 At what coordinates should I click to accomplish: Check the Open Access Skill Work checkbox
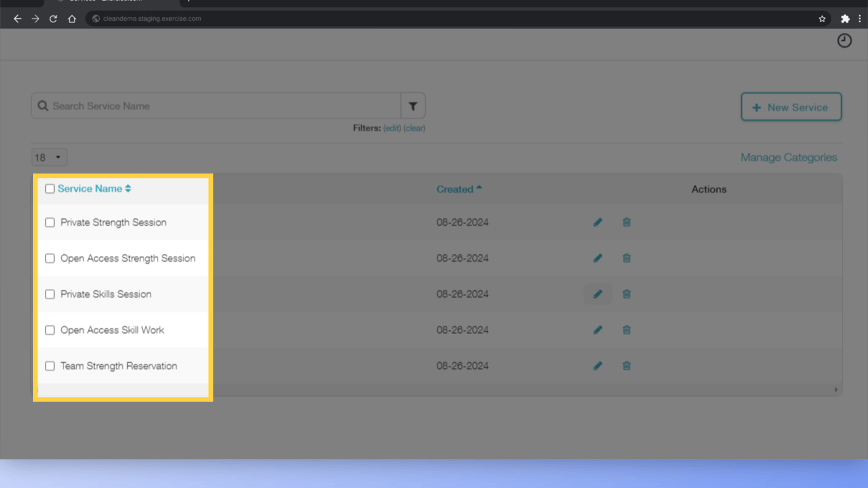(x=50, y=330)
